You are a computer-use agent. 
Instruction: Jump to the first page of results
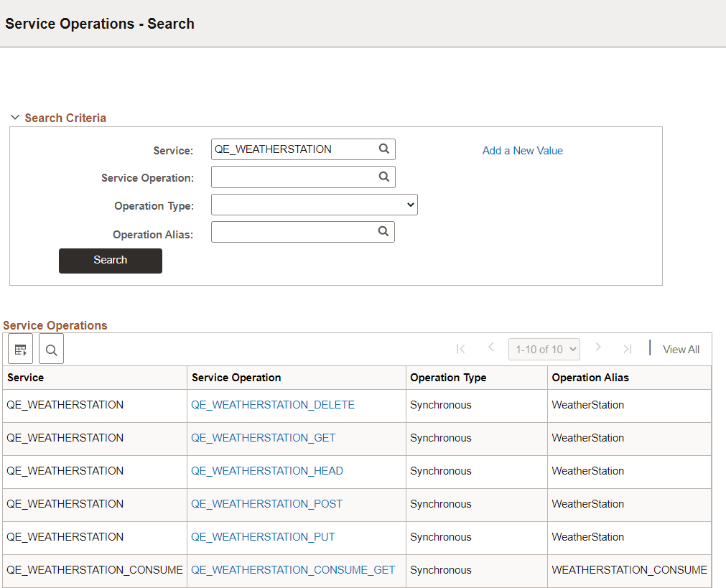click(x=461, y=348)
